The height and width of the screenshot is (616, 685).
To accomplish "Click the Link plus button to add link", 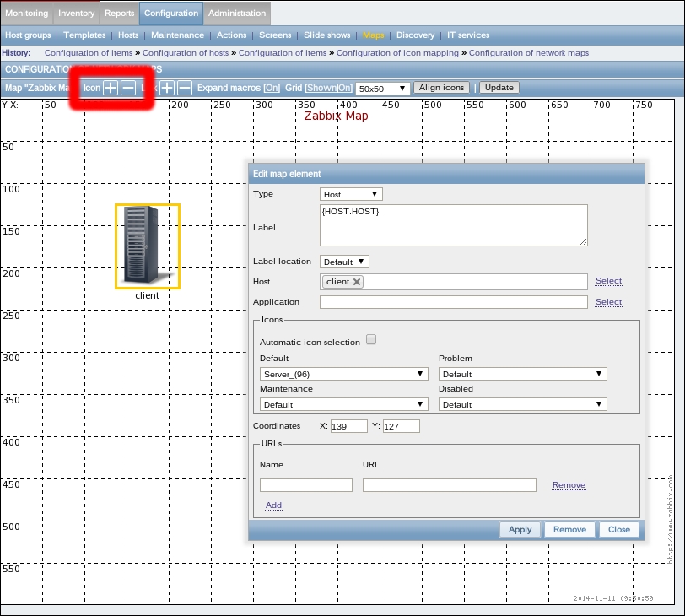I will point(168,88).
